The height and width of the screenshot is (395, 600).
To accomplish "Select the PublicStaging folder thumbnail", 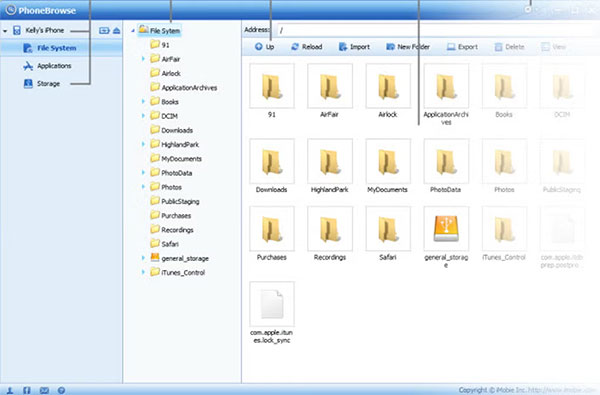I will coord(562,161).
